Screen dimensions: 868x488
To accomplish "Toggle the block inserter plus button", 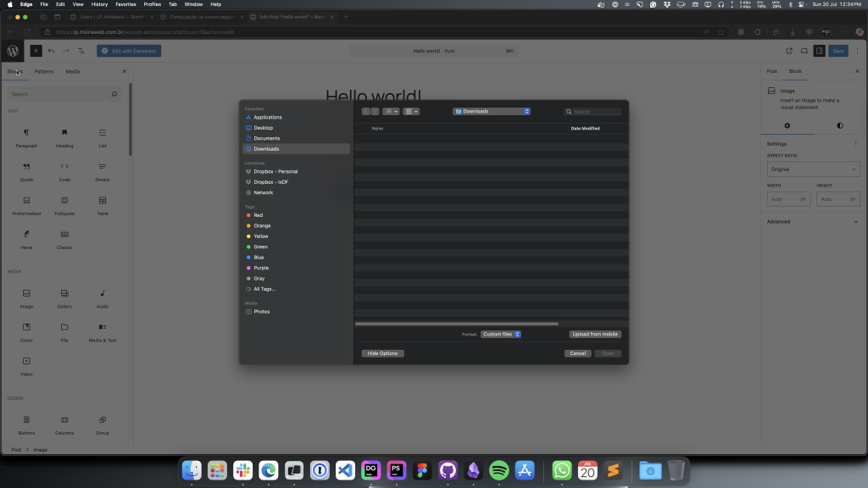I will tap(36, 51).
